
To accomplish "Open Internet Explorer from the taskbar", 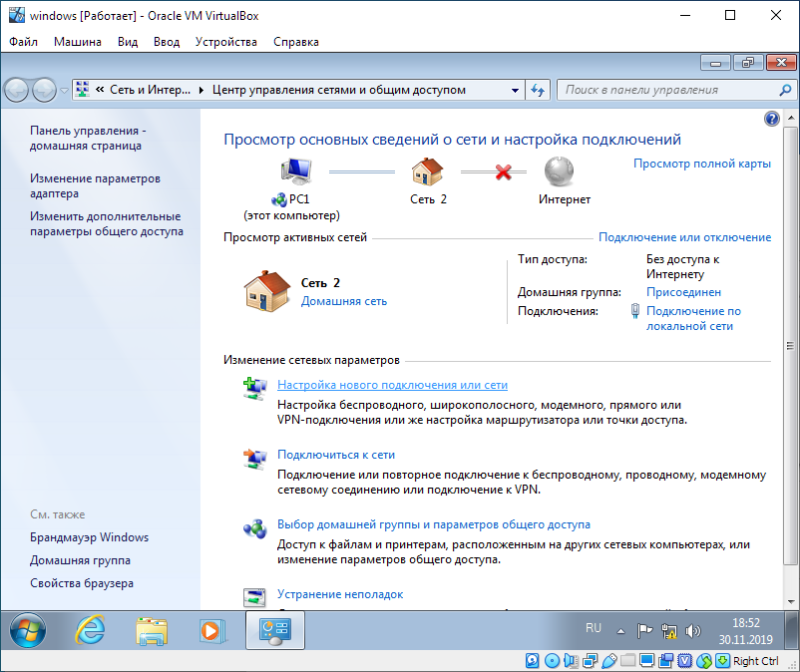I will coord(92,630).
